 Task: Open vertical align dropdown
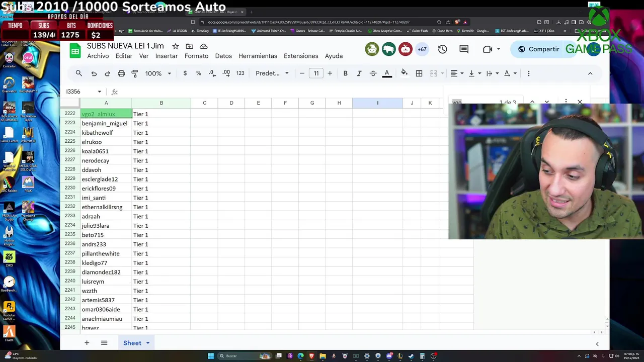[x=474, y=73]
